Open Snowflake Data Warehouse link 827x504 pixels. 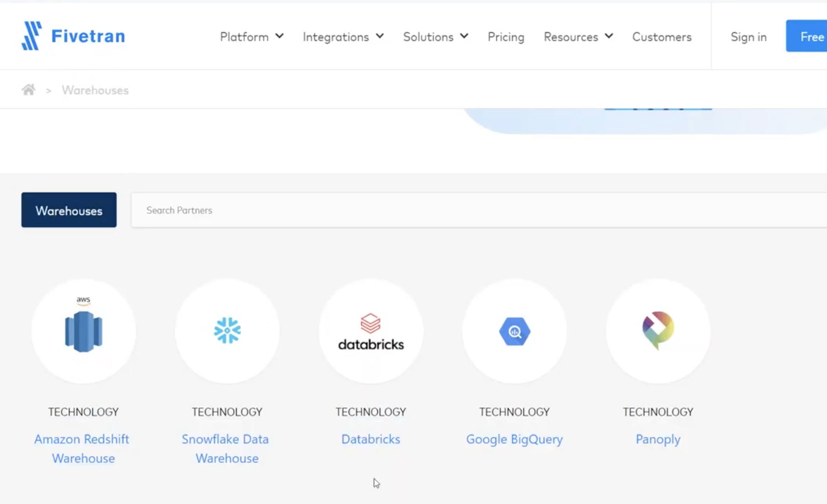226,449
